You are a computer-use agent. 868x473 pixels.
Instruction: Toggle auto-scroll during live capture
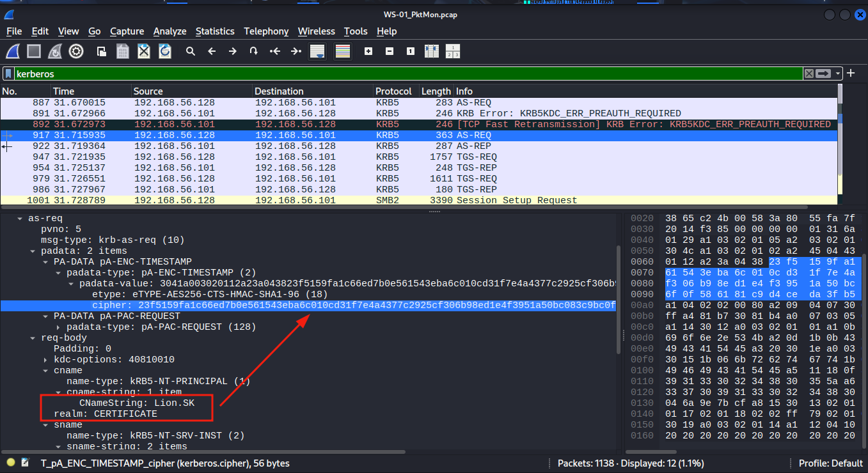[x=317, y=51]
